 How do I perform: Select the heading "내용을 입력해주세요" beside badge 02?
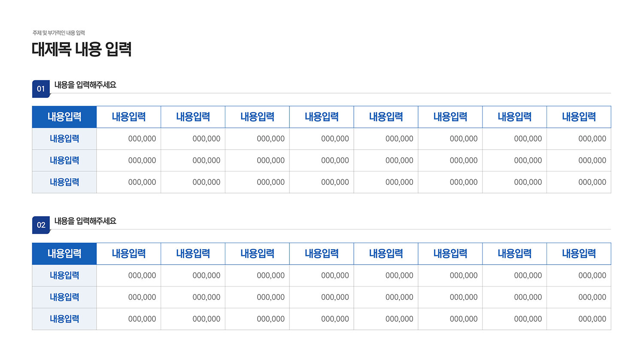click(85, 221)
